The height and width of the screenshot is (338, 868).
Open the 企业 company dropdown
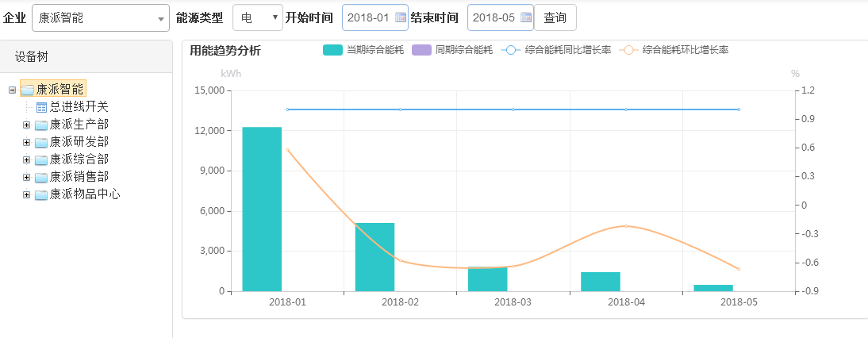(x=100, y=17)
